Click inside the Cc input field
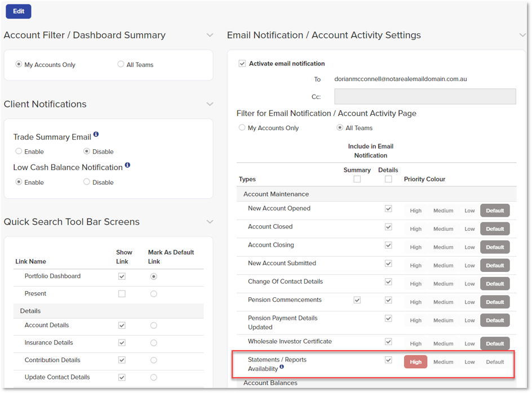The width and height of the screenshot is (532, 393). tap(424, 96)
